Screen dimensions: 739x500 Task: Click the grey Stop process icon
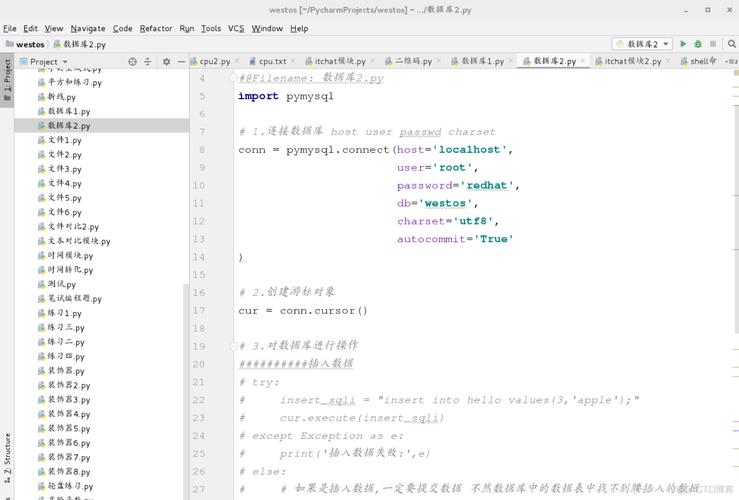[713, 44]
